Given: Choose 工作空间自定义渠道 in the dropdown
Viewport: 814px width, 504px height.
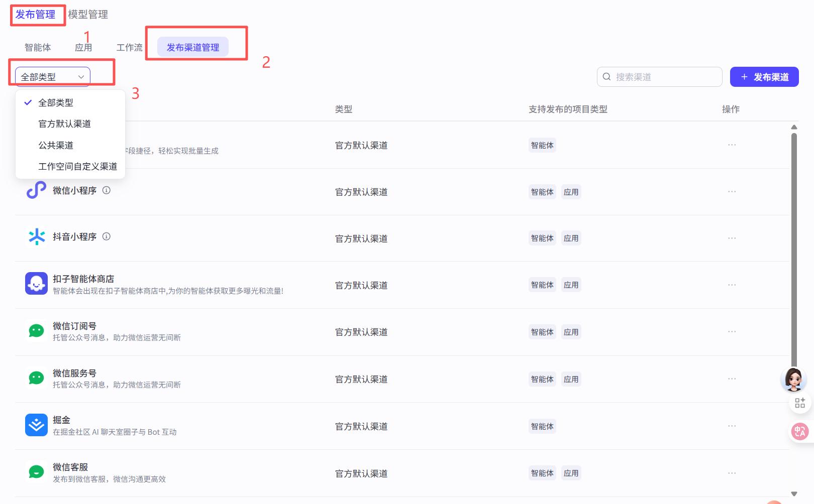Looking at the screenshot, I should (77, 166).
